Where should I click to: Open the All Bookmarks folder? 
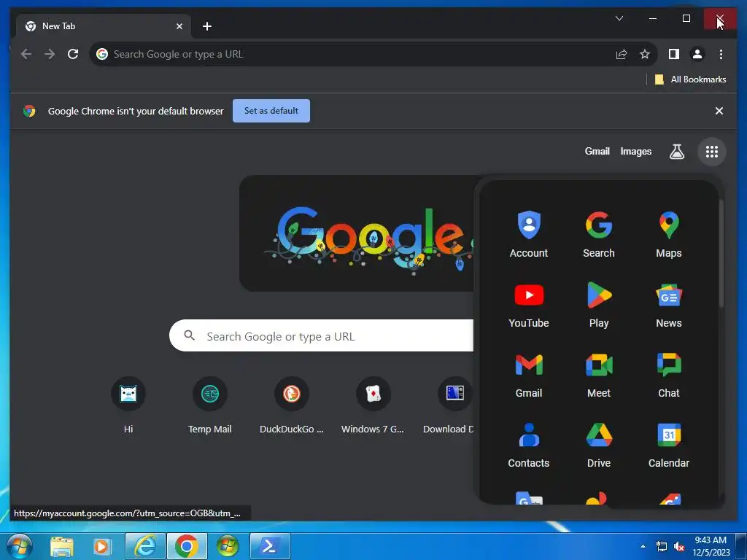click(690, 79)
